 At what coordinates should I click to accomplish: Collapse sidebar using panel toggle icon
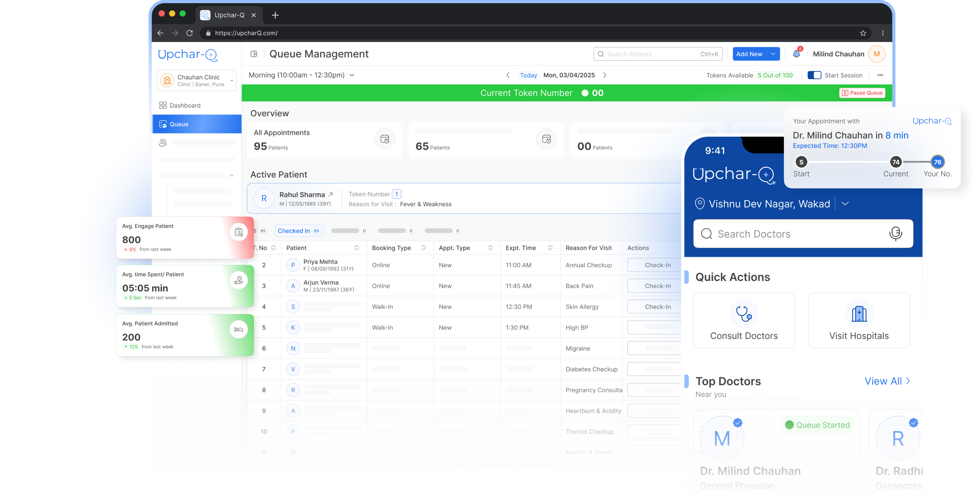tap(254, 54)
